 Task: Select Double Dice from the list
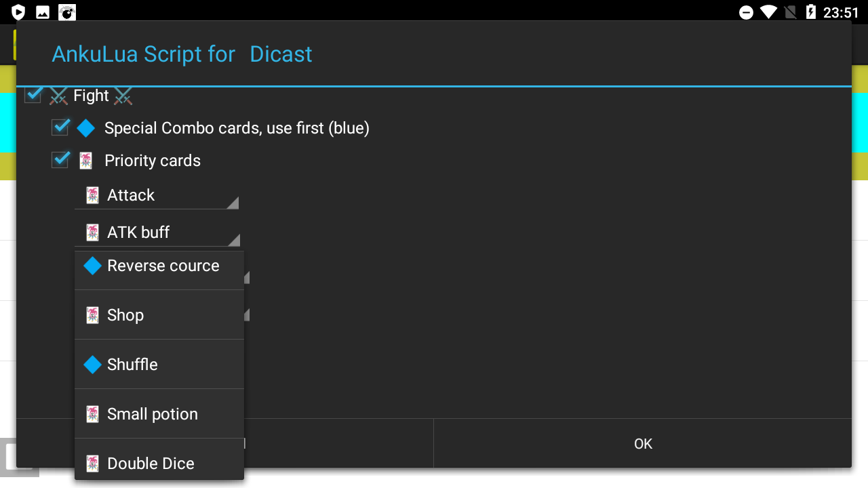click(x=159, y=464)
